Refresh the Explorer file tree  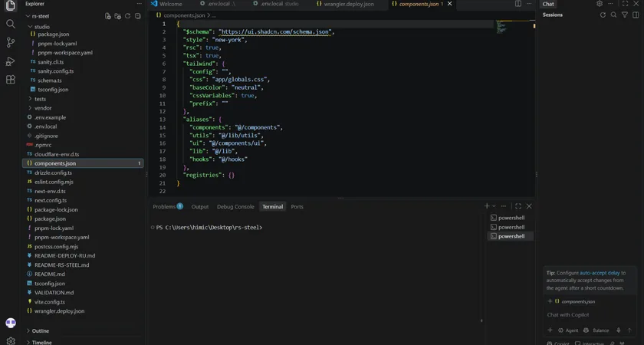pyautogui.click(x=127, y=16)
